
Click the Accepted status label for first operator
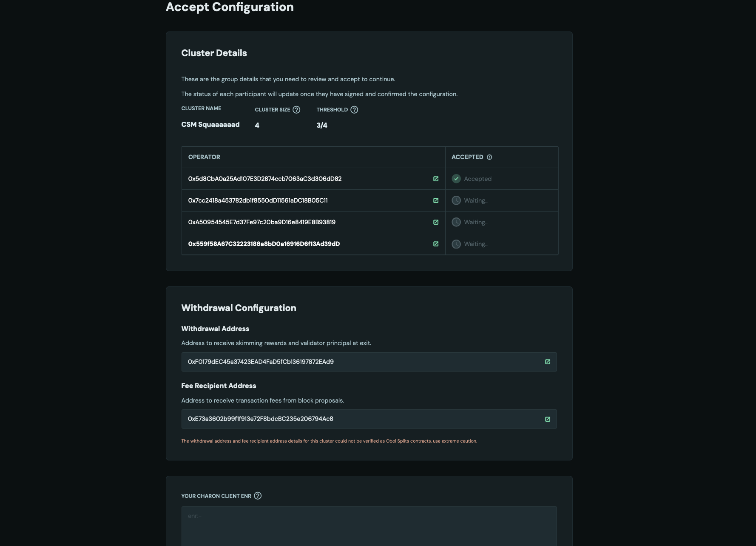coord(477,179)
